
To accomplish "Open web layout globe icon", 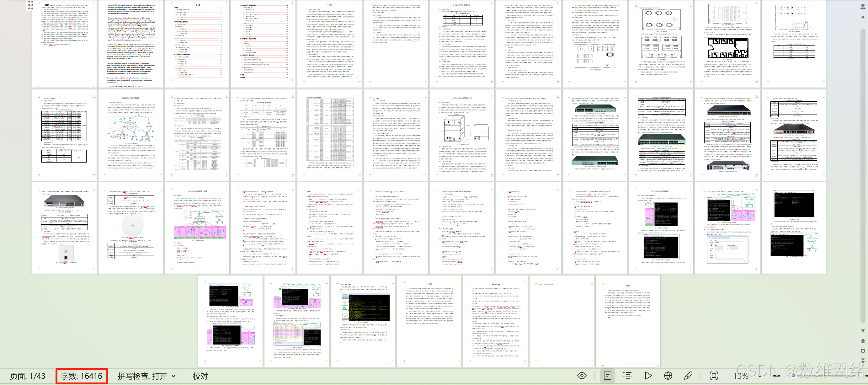I will [x=668, y=376].
